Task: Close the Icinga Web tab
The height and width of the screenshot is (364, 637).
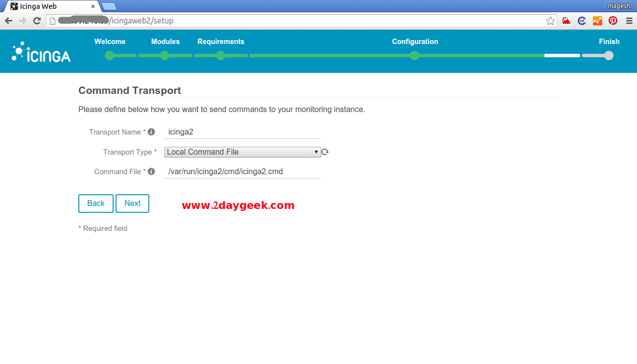Action: (93, 6)
